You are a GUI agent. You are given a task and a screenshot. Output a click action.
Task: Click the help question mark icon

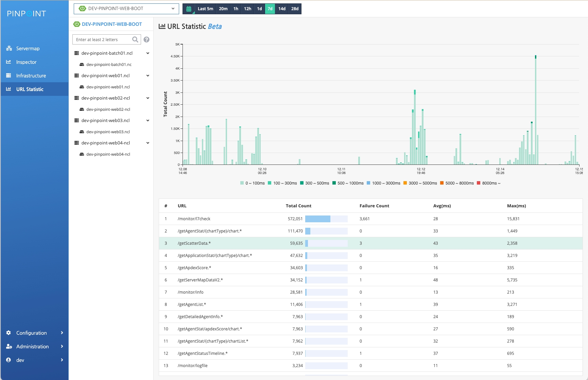[146, 39]
